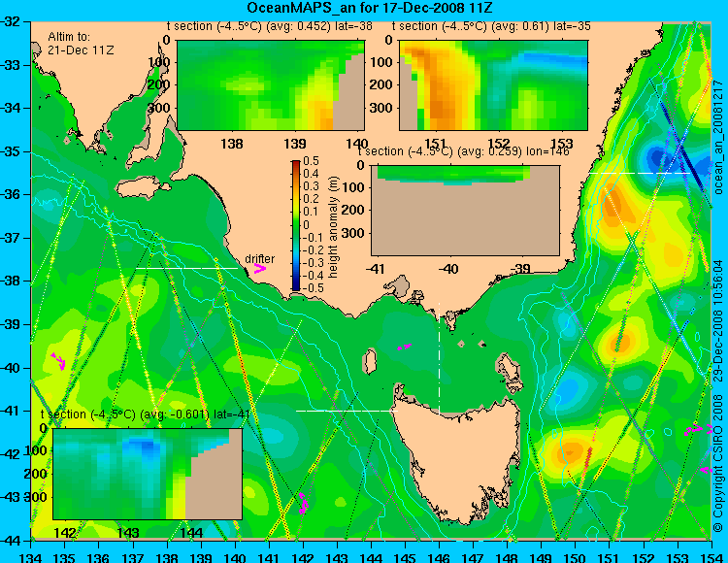Click the drifter markers near right edge at -41.5
This screenshot has width=728, height=563.
pyautogui.click(x=698, y=429)
